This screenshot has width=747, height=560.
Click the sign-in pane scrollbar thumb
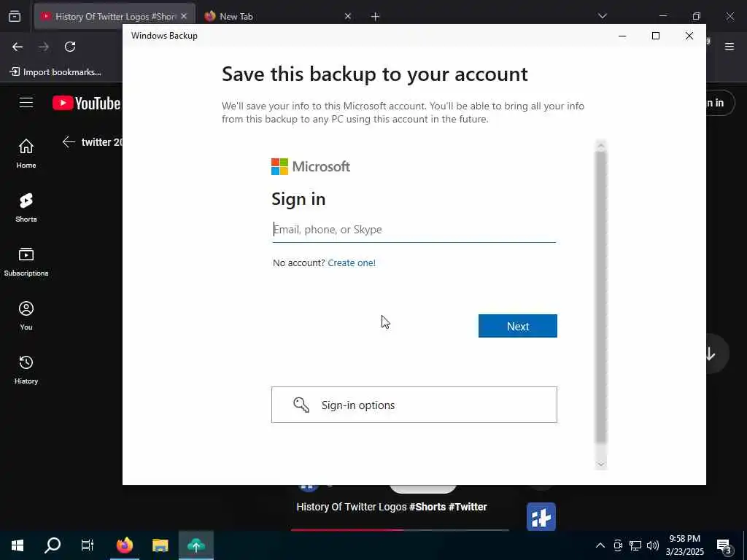coord(601,297)
